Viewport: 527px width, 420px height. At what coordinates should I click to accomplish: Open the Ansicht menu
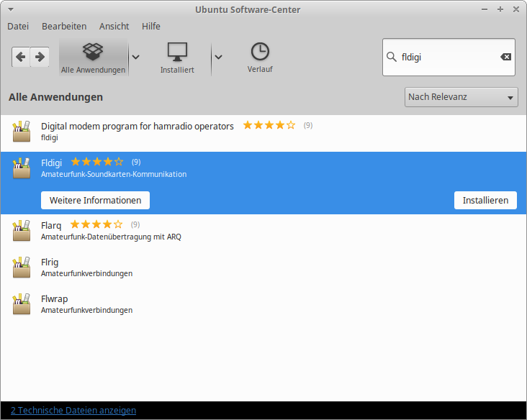click(x=114, y=26)
